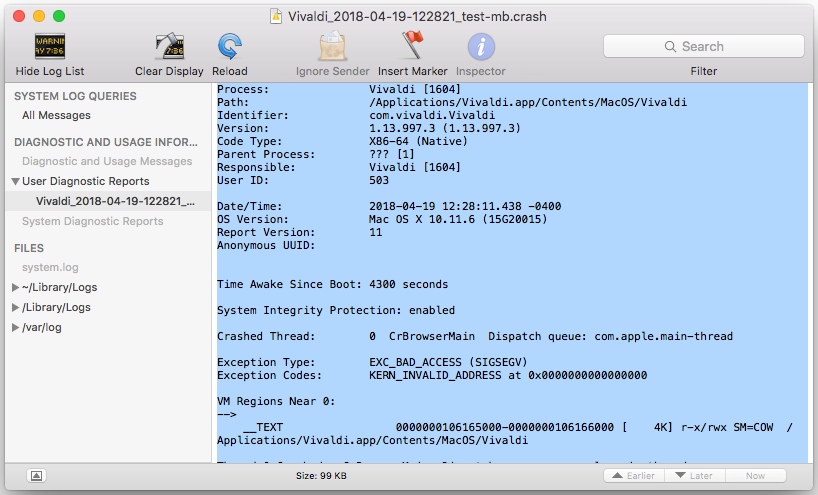Click the Ignore Sender icon
Viewport: 818px width, 495px height.
pyautogui.click(x=333, y=46)
